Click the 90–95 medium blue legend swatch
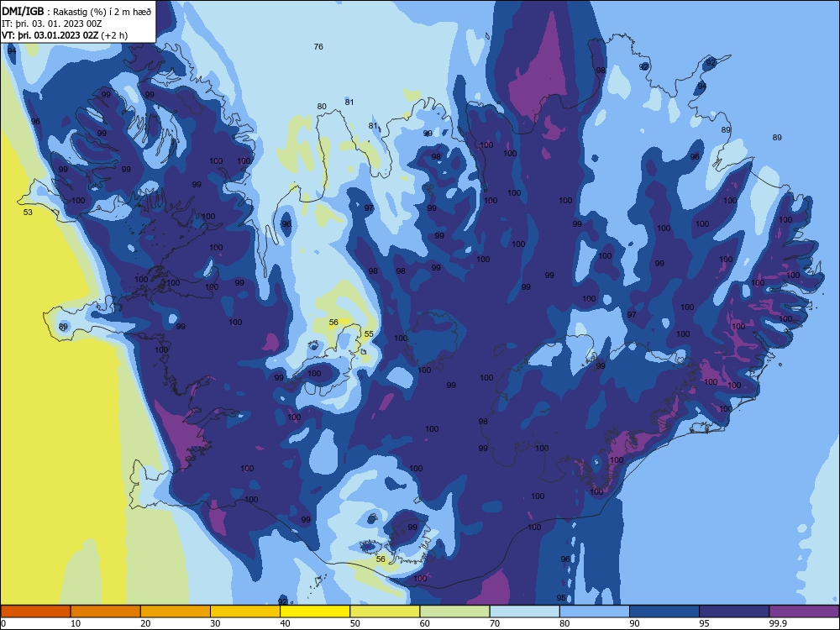 click(x=664, y=612)
